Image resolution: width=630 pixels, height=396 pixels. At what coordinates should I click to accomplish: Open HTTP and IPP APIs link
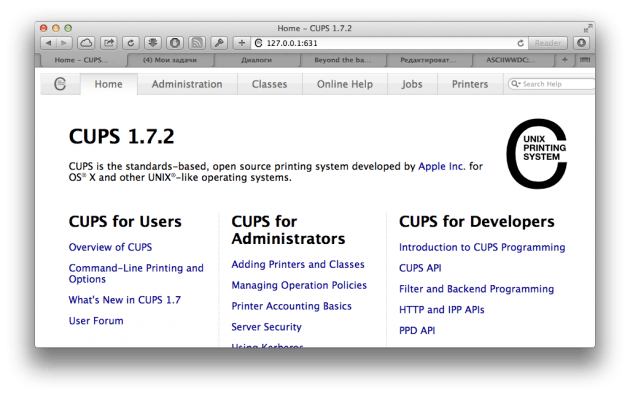pyautogui.click(x=442, y=310)
